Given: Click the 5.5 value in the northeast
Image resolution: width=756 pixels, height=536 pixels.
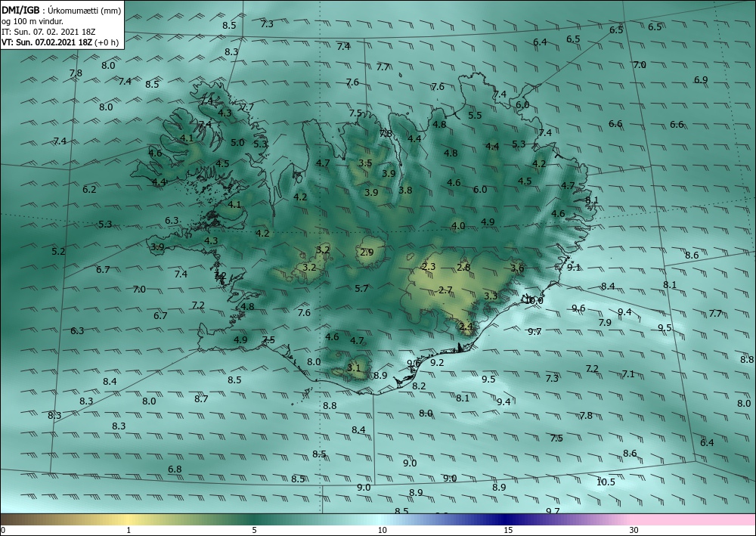Looking at the screenshot, I should click(x=475, y=115).
